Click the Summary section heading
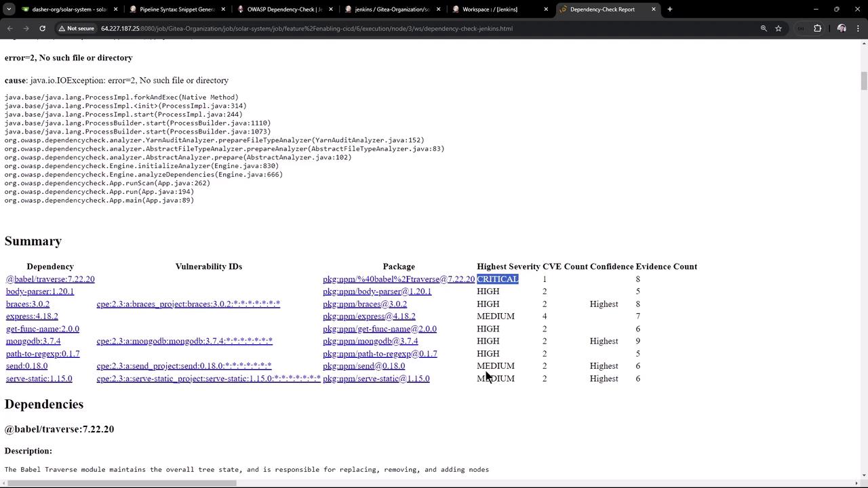The width and height of the screenshot is (868, 488). tap(33, 241)
